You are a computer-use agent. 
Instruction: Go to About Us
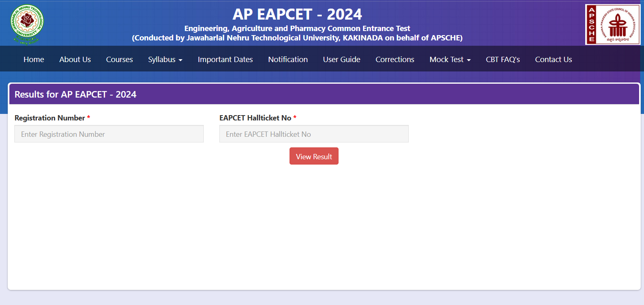coord(75,59)
